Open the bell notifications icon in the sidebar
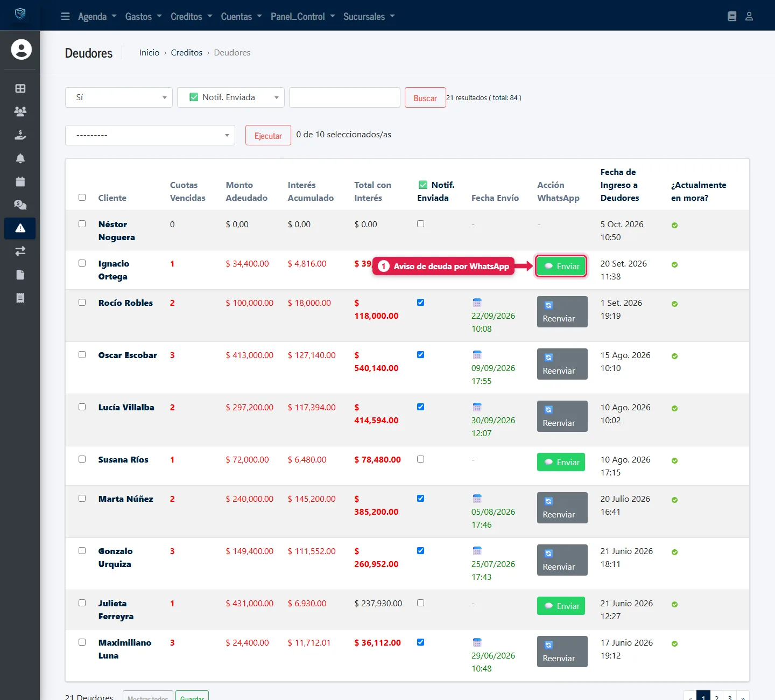 pos(20,158)
